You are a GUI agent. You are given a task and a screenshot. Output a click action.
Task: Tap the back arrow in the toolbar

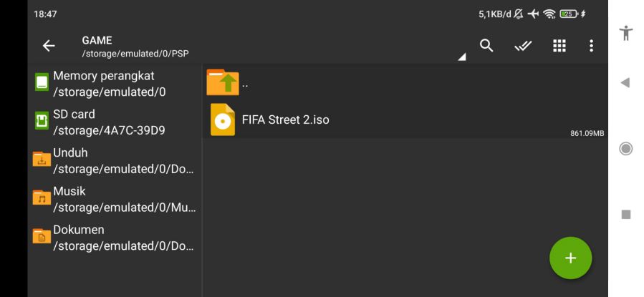pos(49,46)
